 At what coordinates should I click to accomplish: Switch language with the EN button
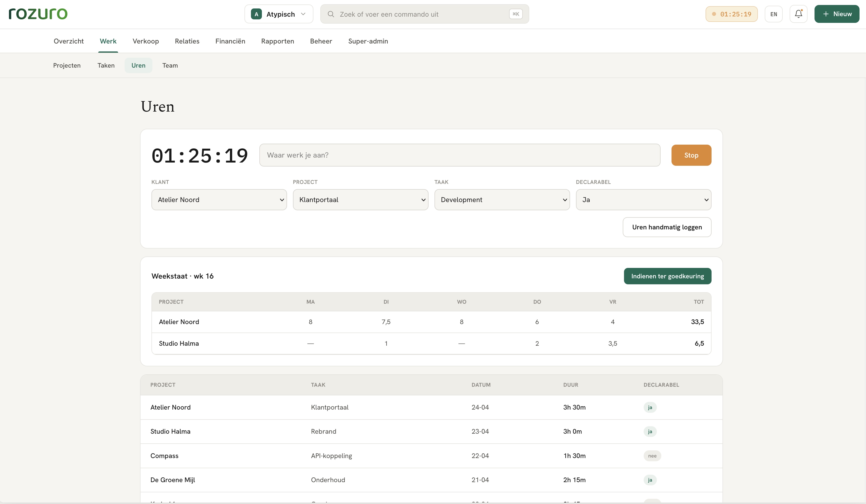tap(773, 14)
